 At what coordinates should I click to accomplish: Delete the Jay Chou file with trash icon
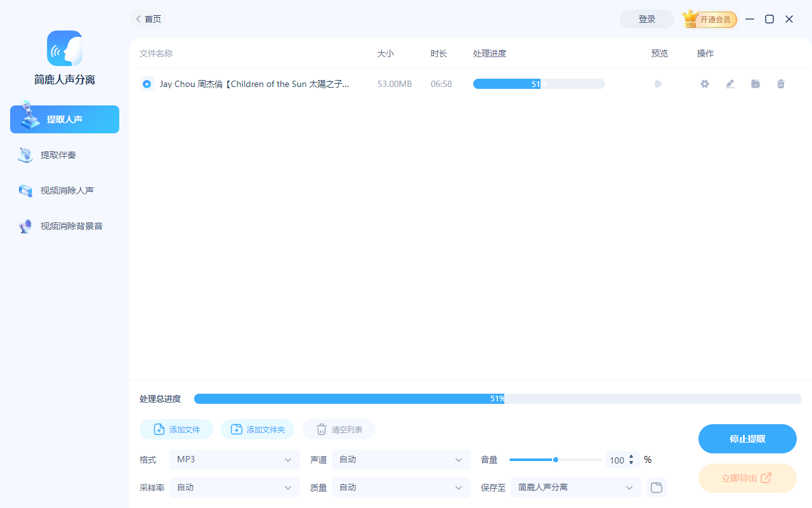coord(780,83)
